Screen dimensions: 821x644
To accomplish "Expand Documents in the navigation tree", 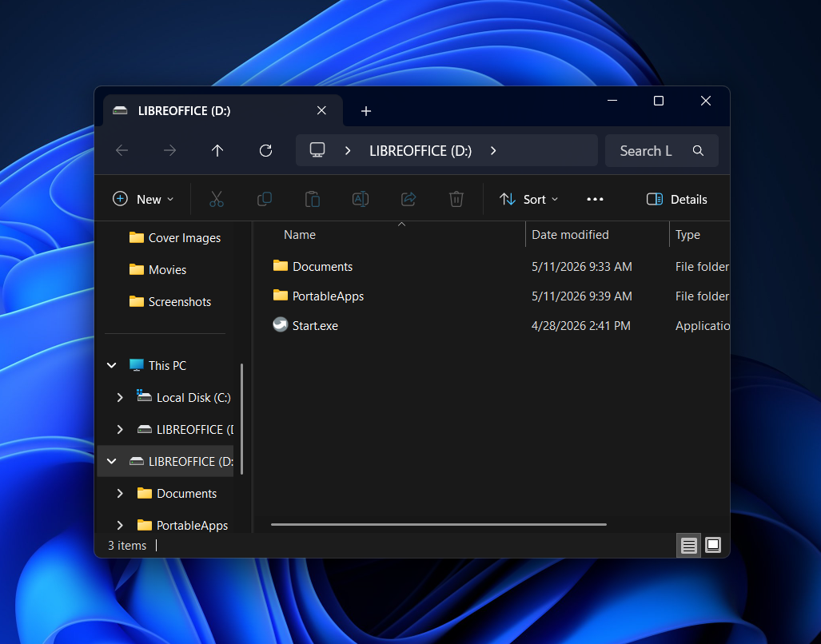I will click(120, 493).
